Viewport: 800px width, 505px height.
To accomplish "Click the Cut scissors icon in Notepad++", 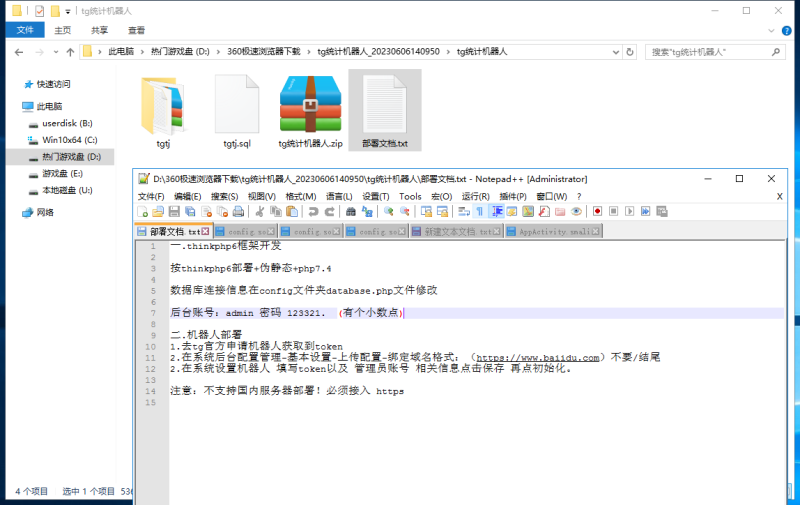I will 260,212.
